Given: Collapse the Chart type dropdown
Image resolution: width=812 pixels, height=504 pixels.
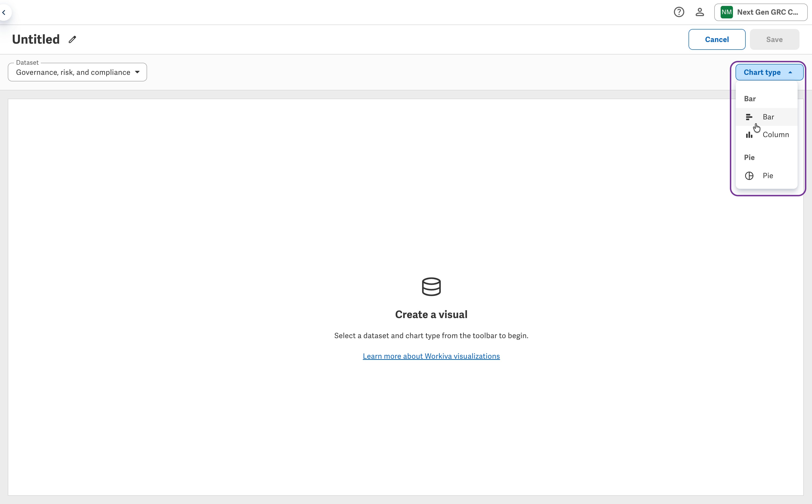Looking at the screenshot, I should [x=769, y=72].
